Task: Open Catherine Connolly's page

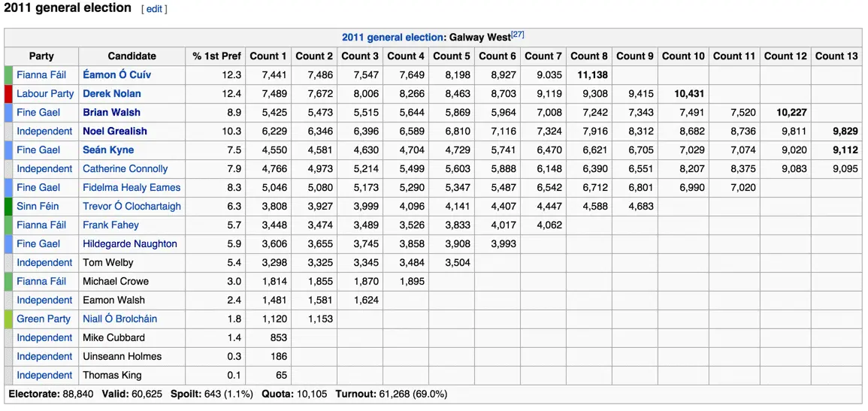Action: [125, 169]
